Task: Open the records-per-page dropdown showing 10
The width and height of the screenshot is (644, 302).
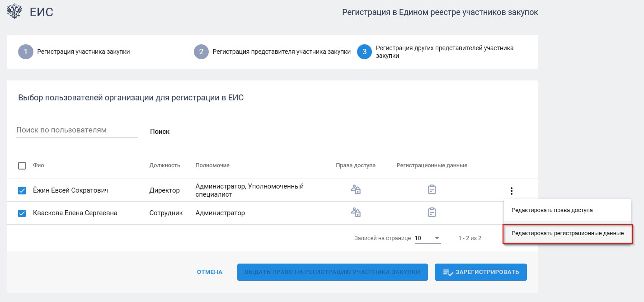Action: tap(428, 238)
